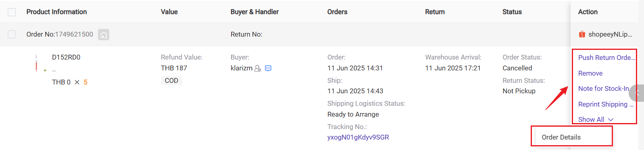Click the Shopee store icon
This screenshot has height=150, width=644.
point(582,34)
